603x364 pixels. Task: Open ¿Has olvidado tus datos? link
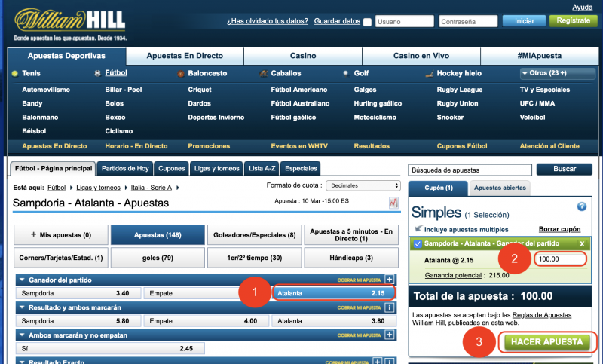(x=268, y=21)
